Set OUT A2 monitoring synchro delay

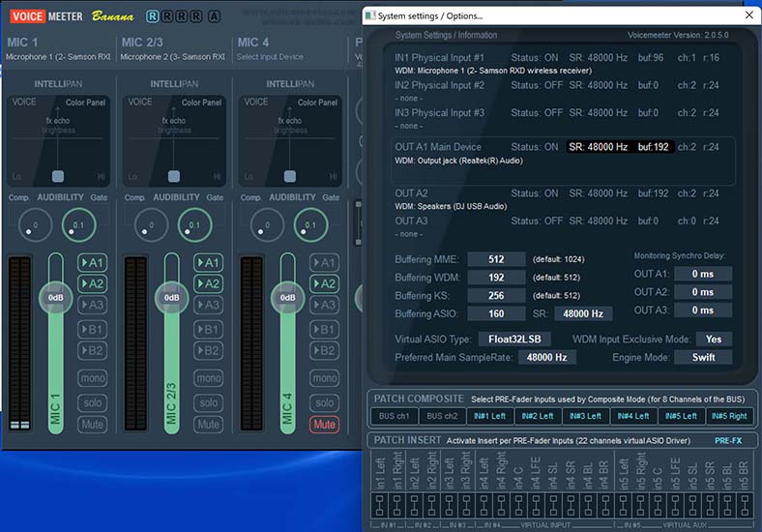703,292
